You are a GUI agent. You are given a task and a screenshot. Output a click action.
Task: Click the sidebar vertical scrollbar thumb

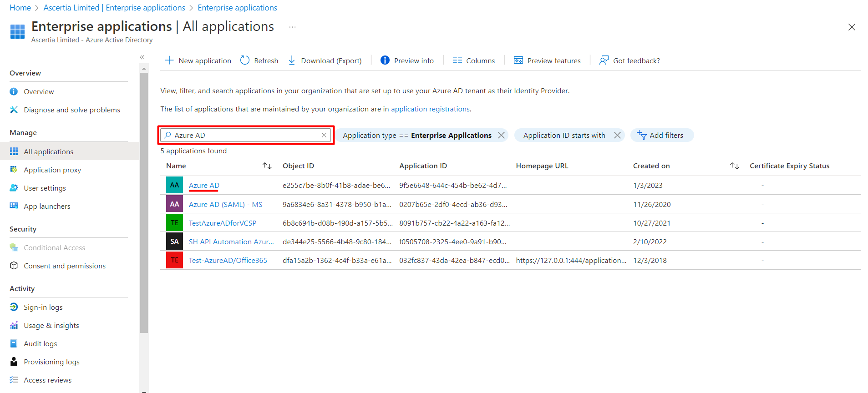(x=144, y=202)
